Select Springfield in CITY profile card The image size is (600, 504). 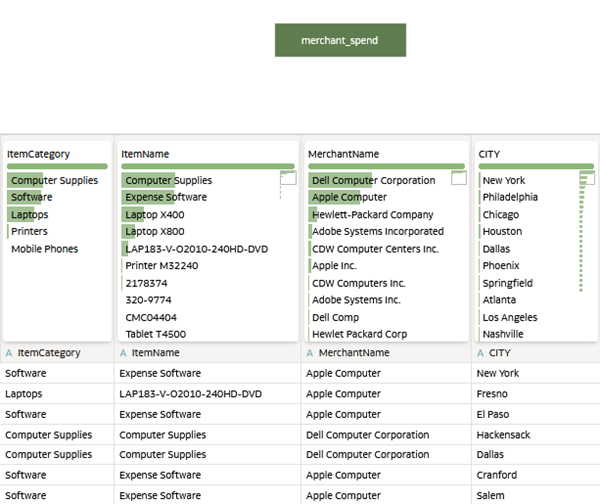point(508,283)
